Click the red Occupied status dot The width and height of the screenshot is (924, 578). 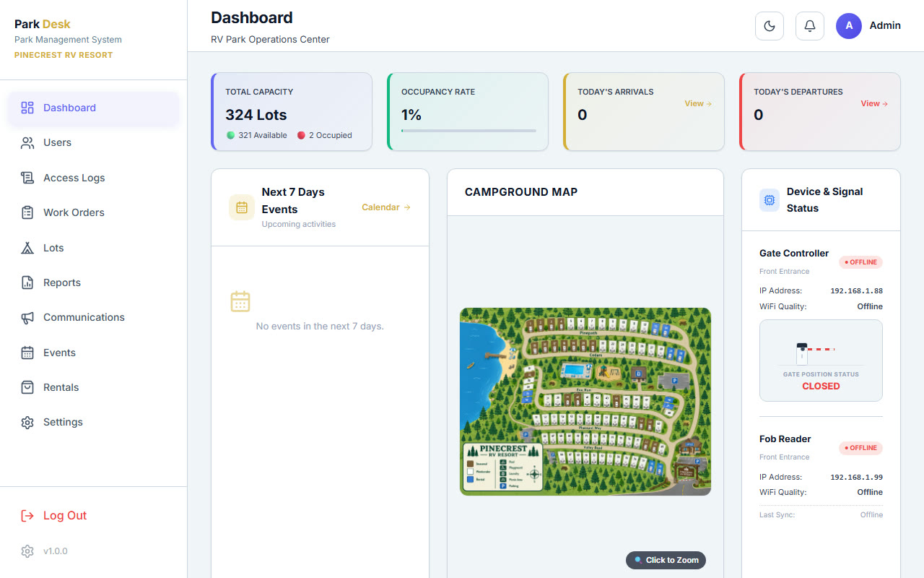click(301, 135)
